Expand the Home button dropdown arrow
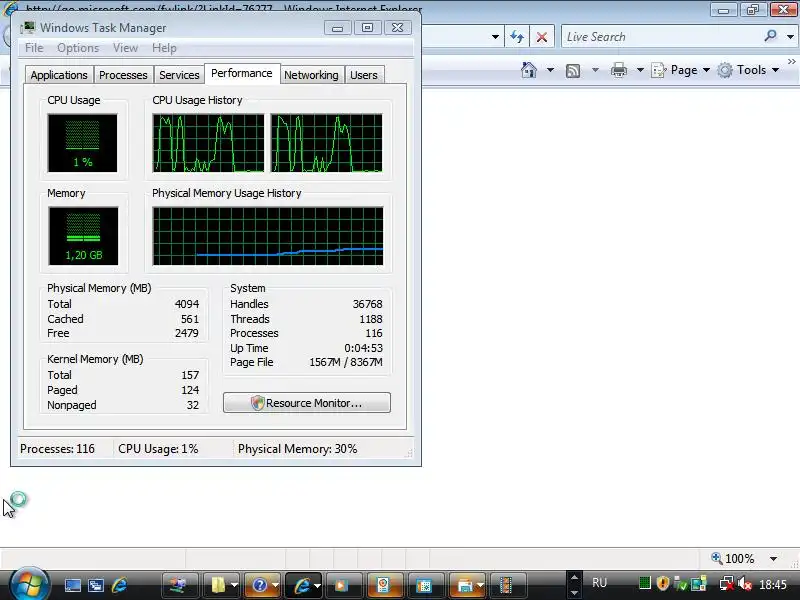Screen dimensions: 800x600 pos(550,70)
